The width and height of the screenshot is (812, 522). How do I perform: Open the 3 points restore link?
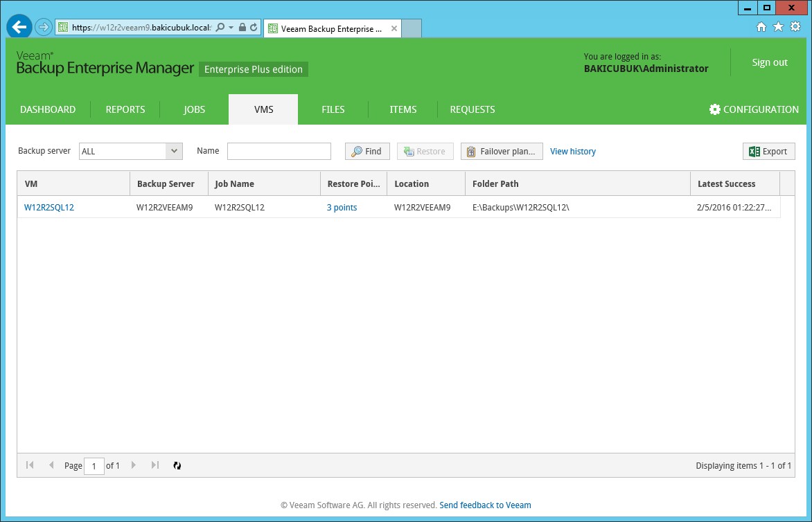(342, 208)
